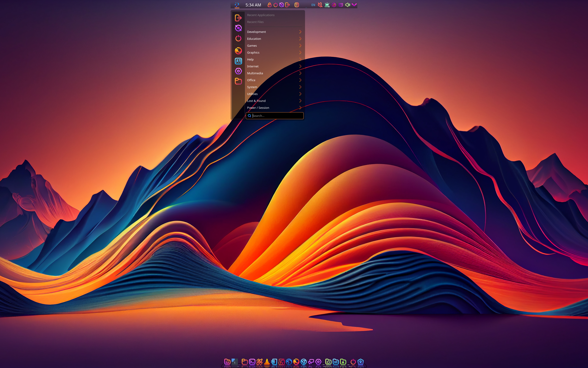Open Firefox from launcher sidebar favorites
This screenshot has height=368, width=588.
[238, 51]
